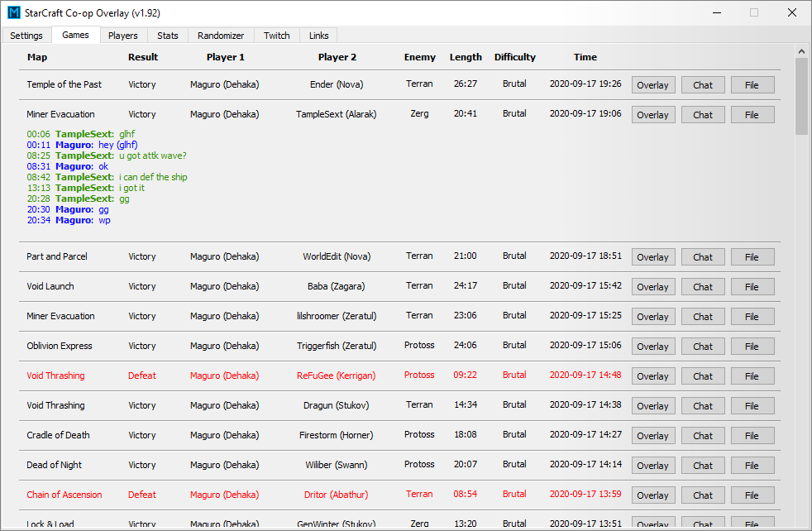Open Chat for Dead of Night game
Viewport: 812px width, 531px height.
click(x=703, y=465)
